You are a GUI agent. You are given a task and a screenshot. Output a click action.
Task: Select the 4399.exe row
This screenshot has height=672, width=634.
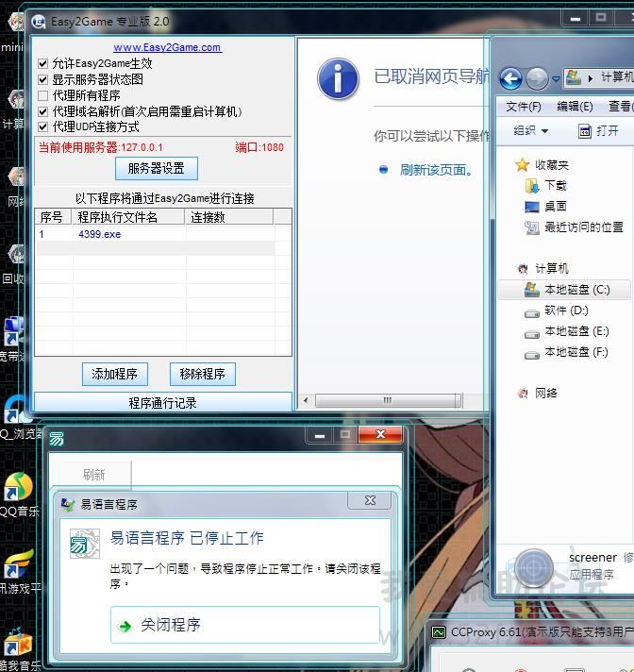point(154,234)
